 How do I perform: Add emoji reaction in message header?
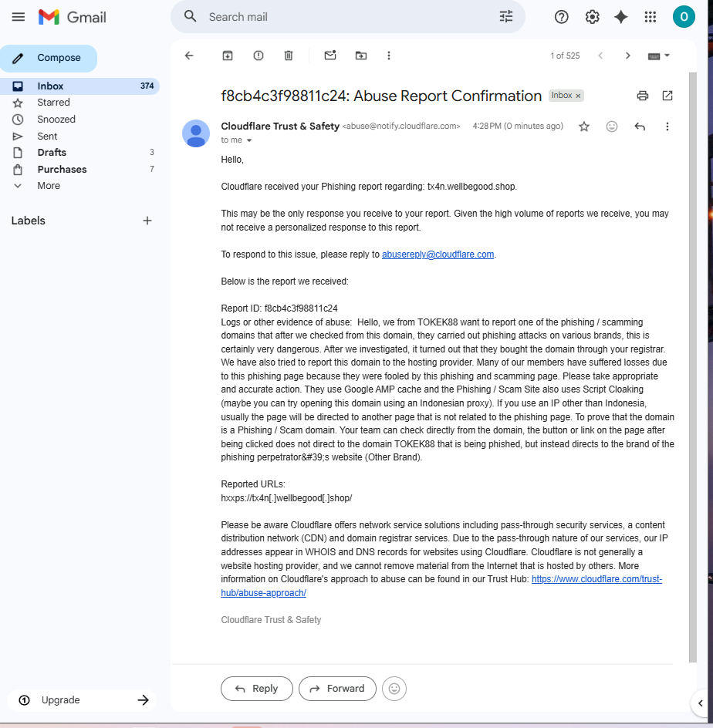612,126
